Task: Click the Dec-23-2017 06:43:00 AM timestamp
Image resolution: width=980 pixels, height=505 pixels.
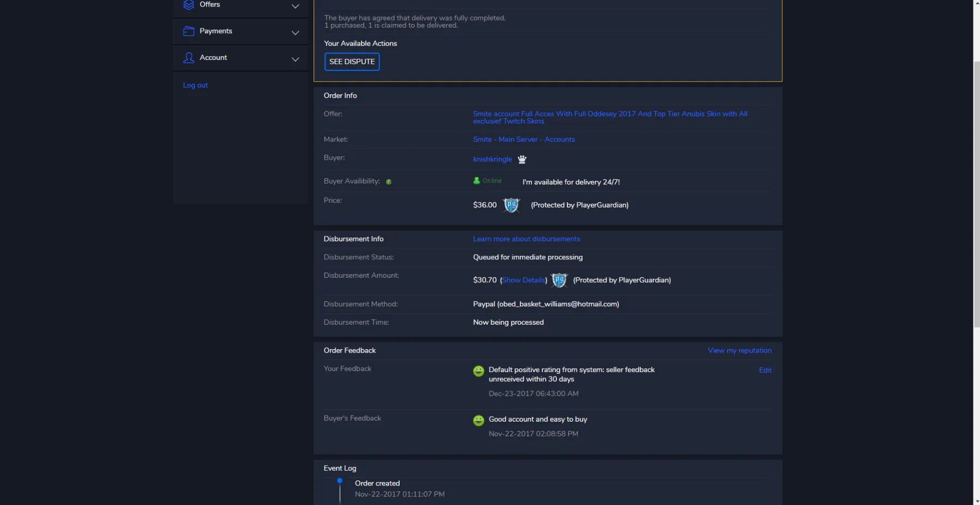Action: point(534,394)
